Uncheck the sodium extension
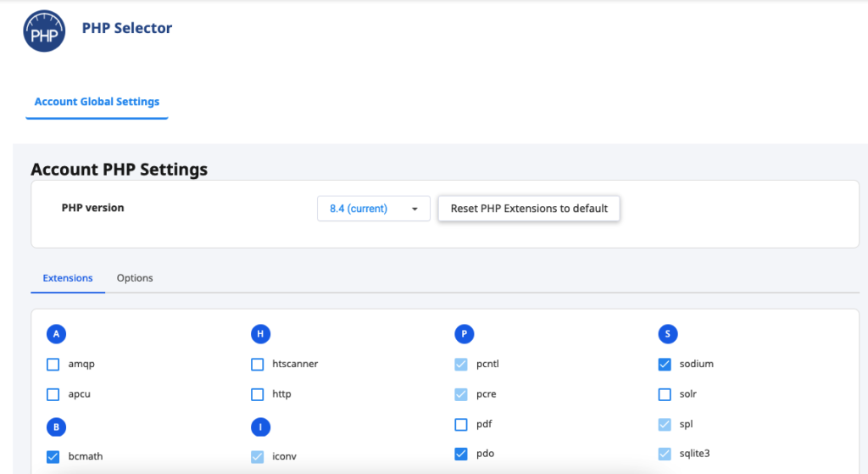Viewport: 868px width, 474px height. [665, 365]
